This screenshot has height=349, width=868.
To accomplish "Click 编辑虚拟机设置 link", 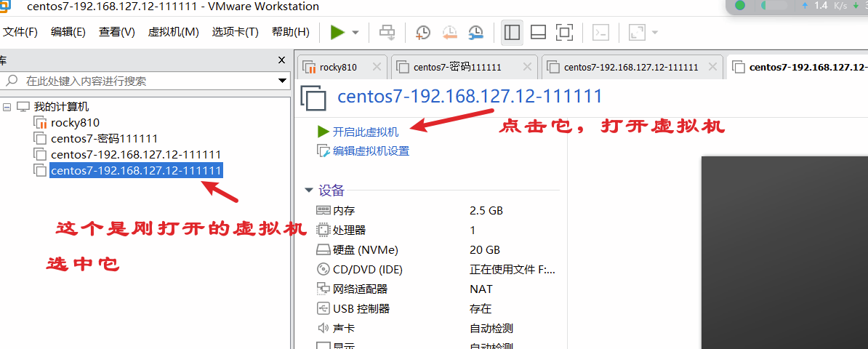I will click(371, 151).
